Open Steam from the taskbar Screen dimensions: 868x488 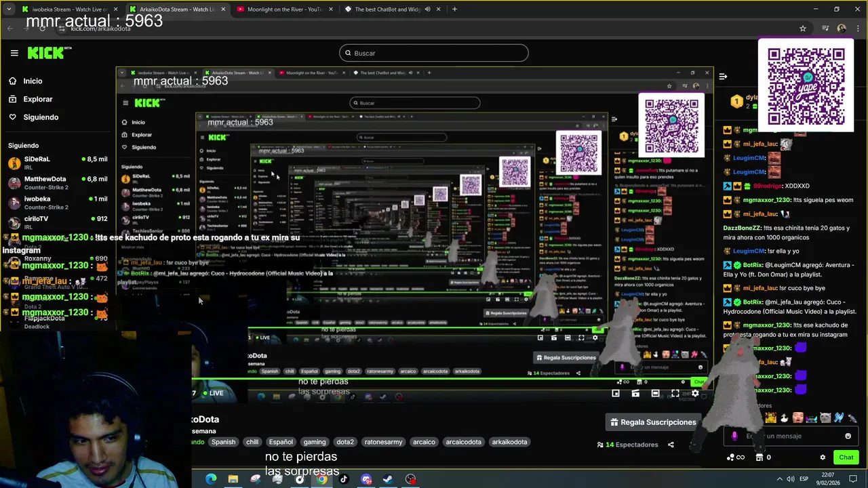[x=388, y=479]
